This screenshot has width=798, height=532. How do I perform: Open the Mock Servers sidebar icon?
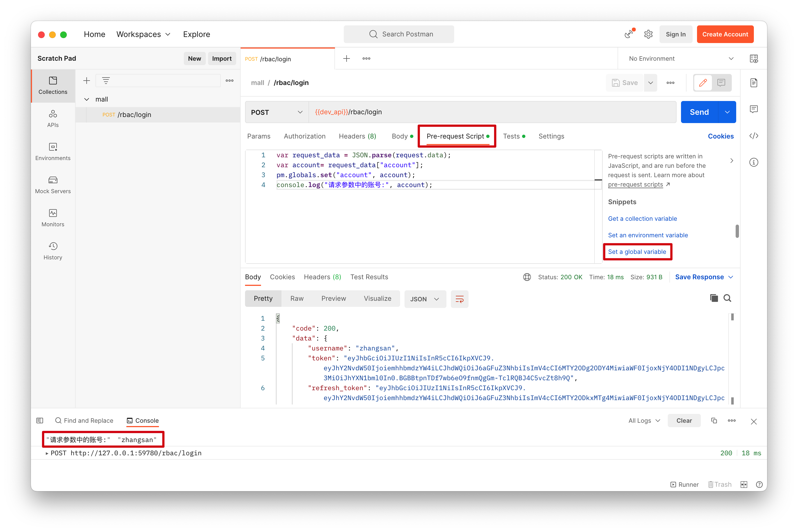[x=53, y=185]
